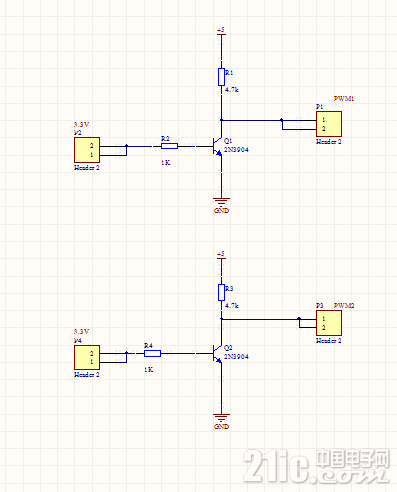Screen dimensions: 397x492
Task: Click the 1K value under R2
Action: pyautogui.click(x=166, y=163)
